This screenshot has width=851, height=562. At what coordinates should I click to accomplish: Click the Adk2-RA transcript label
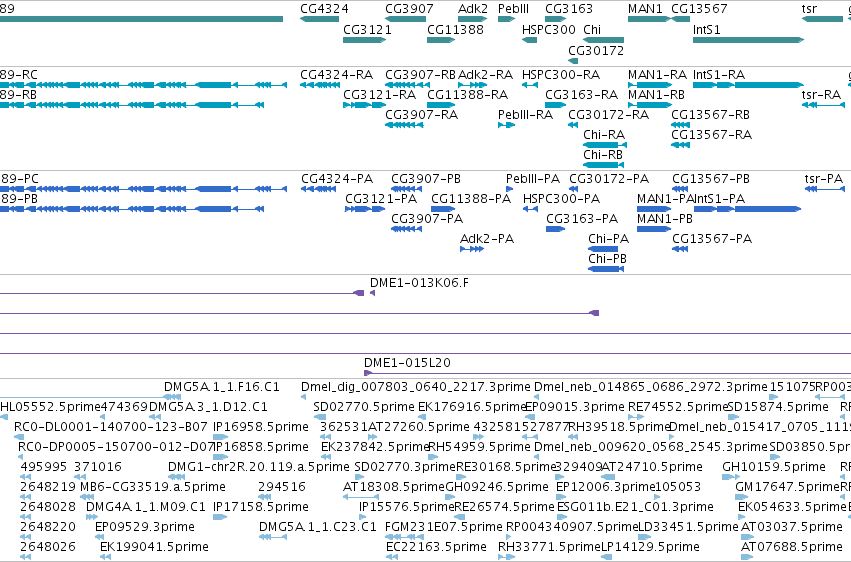[x=486, y=75]
